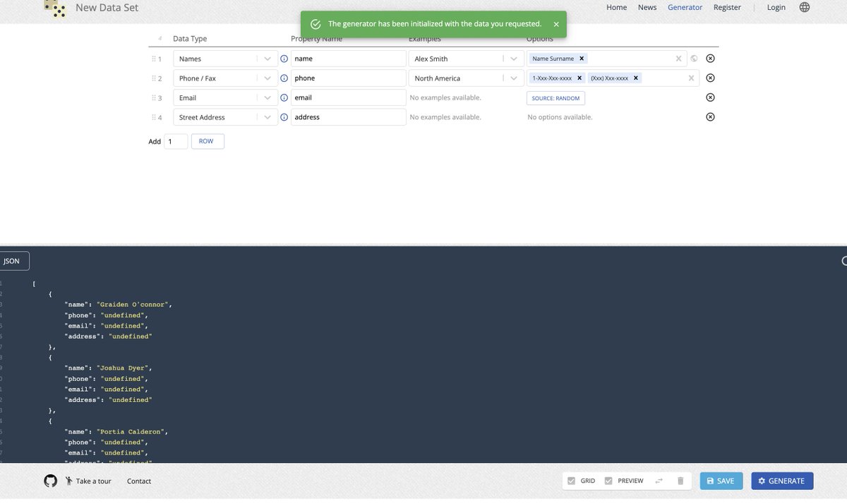Start the Take a tour link
The height and width of the screenshot is (504, 847).
point(88,481)
